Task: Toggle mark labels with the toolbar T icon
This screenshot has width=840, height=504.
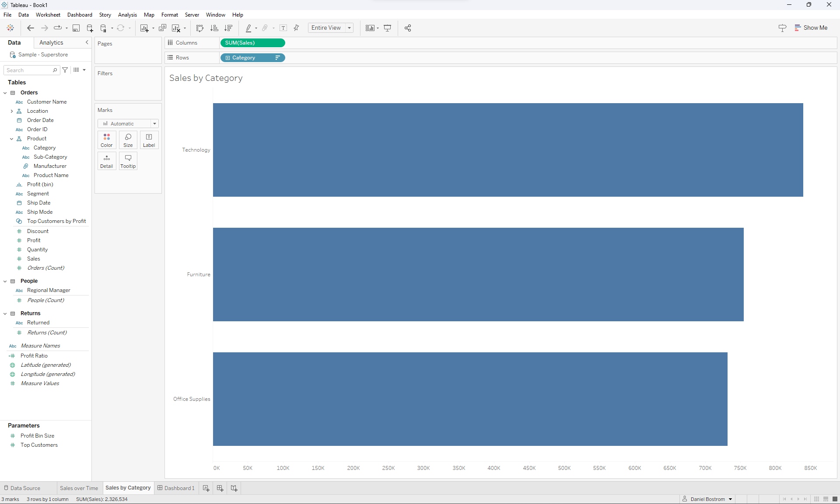Action: tap(283, 28)
